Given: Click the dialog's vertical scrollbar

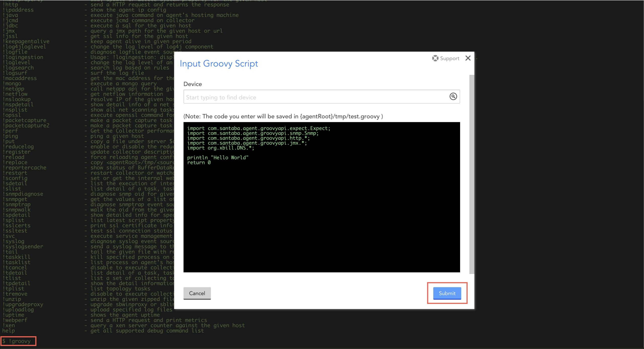Looking at the screenshot, I should pyautogui.click(x=471, y=176).
